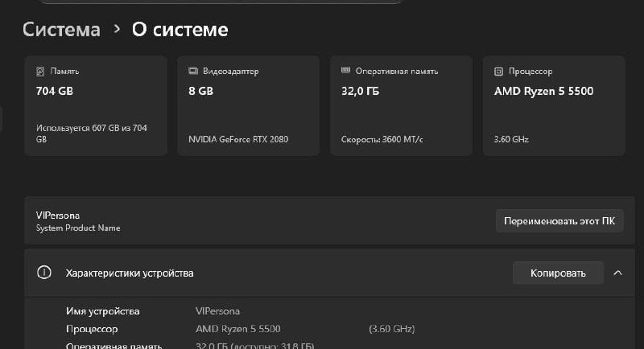Screen dimensions: 644x349
Task: Click the Копировать button
Action: tap(558, 273)
